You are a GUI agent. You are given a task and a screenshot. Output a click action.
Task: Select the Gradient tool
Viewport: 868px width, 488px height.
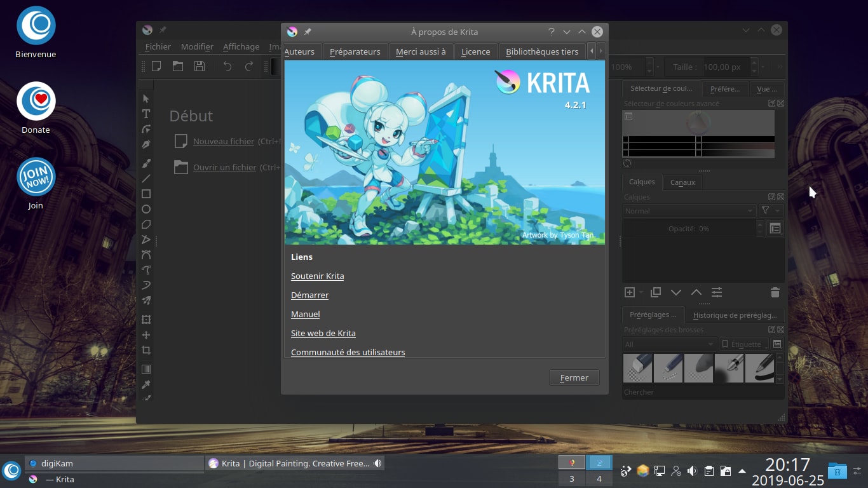coord(146,369)
